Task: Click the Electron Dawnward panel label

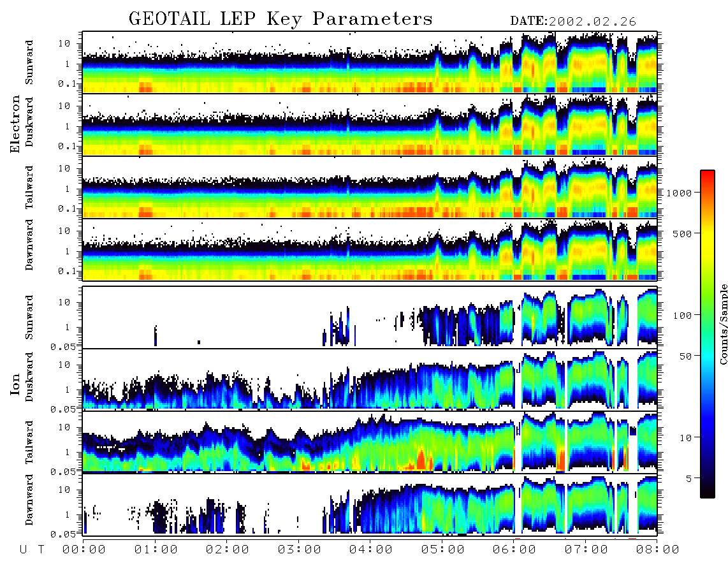Action: 29,245
